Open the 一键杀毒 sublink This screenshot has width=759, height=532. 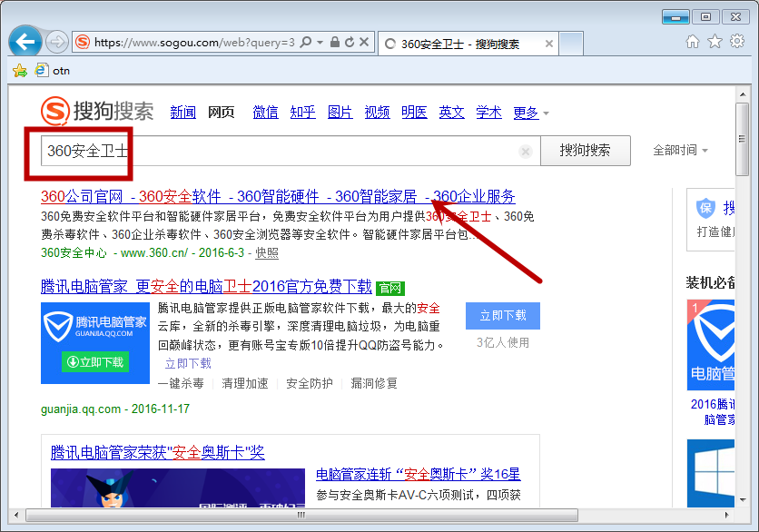point(181,384)
